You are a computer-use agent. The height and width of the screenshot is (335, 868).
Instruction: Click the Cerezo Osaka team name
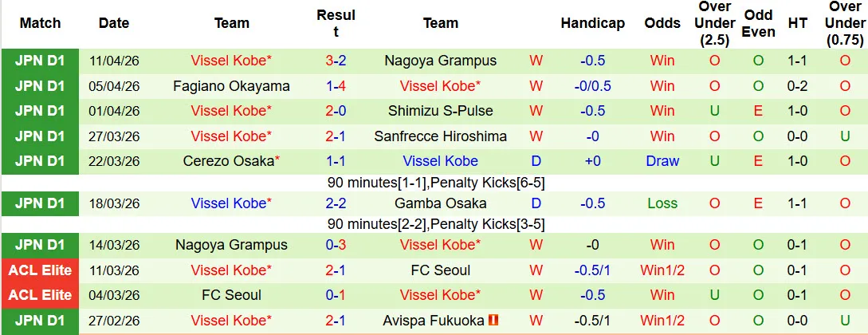(x=231, y=161)
